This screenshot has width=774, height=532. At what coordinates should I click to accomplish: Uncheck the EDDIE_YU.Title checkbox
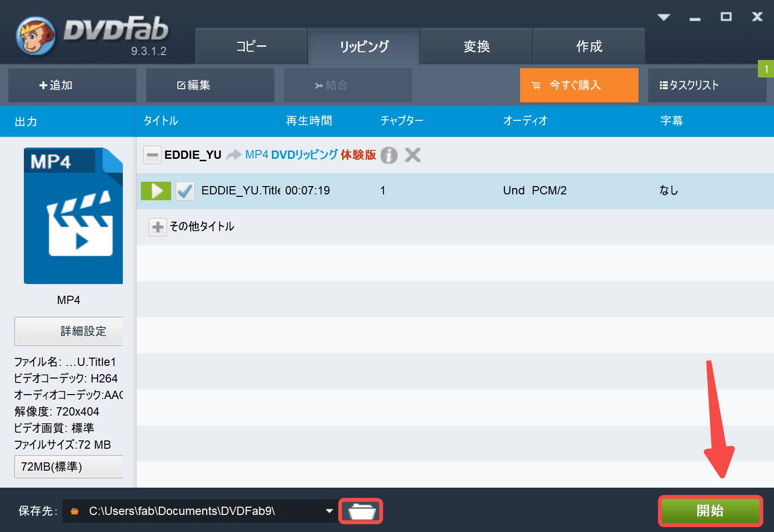185,190
